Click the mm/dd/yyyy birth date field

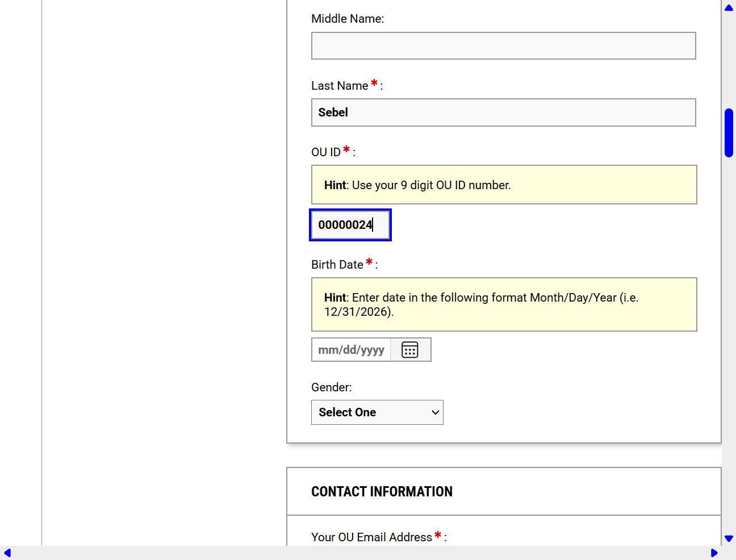click(x=351, y=350)
